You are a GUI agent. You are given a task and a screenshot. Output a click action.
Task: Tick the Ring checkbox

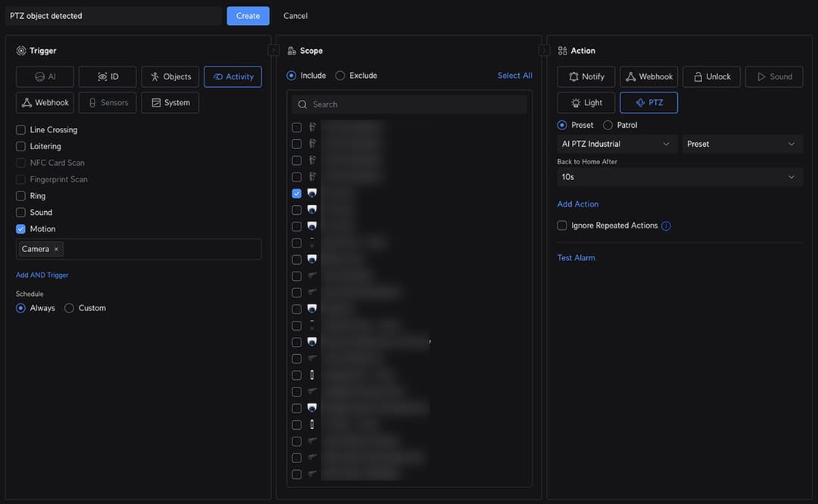click(20, 196)
